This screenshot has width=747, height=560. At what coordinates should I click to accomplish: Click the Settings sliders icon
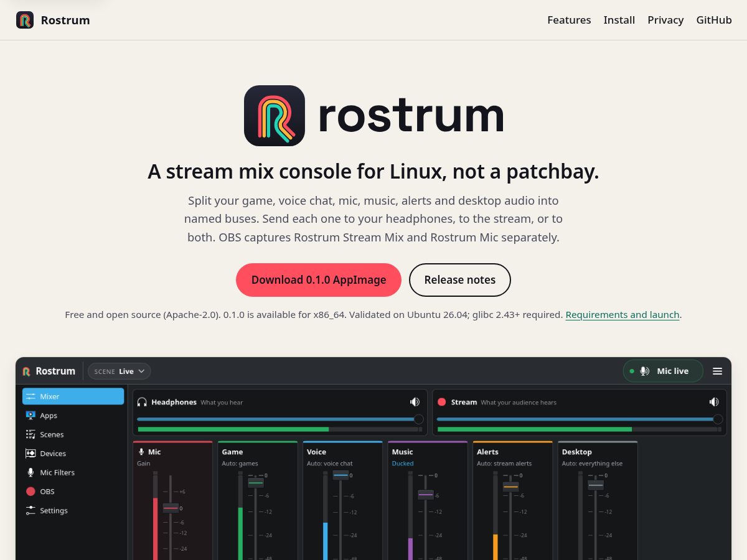[31, 510]
